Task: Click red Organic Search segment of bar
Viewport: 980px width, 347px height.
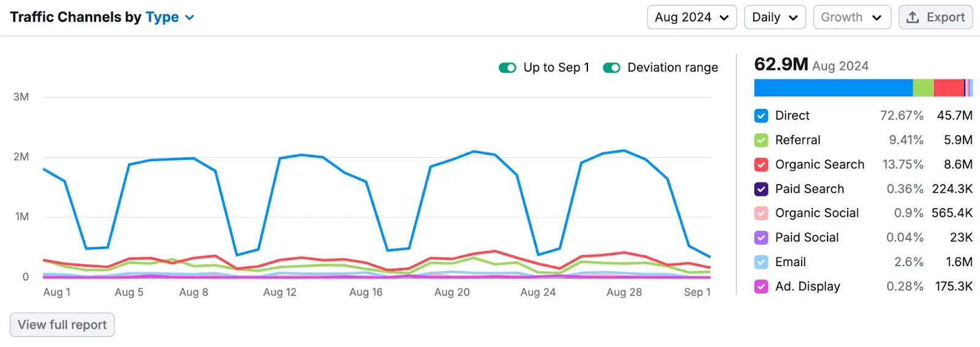Action: pyautogui.click(x=949, y=88)
